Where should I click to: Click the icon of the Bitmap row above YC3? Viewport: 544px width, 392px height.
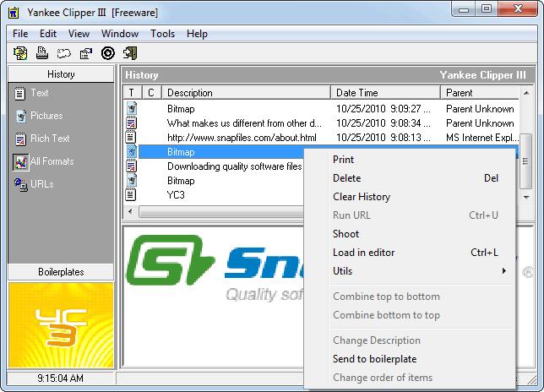coord(131,181)
